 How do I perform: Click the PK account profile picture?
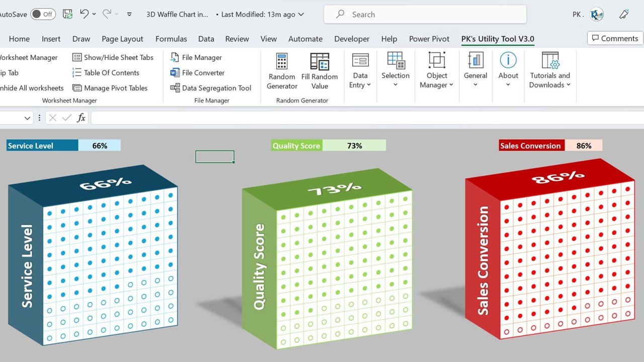coord(597,14)
